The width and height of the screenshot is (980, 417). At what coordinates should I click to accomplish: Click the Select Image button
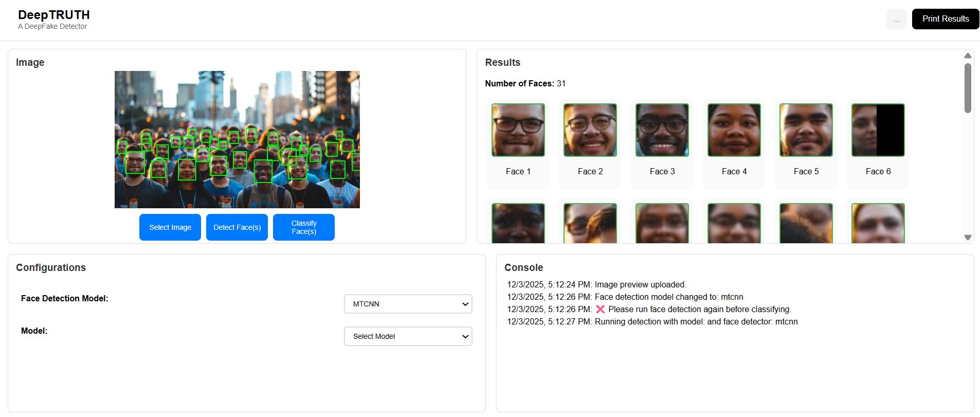[170, 227]
